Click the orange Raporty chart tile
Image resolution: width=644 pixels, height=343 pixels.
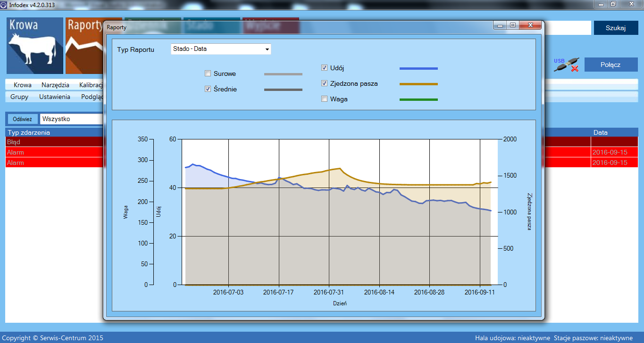point(85,46)
